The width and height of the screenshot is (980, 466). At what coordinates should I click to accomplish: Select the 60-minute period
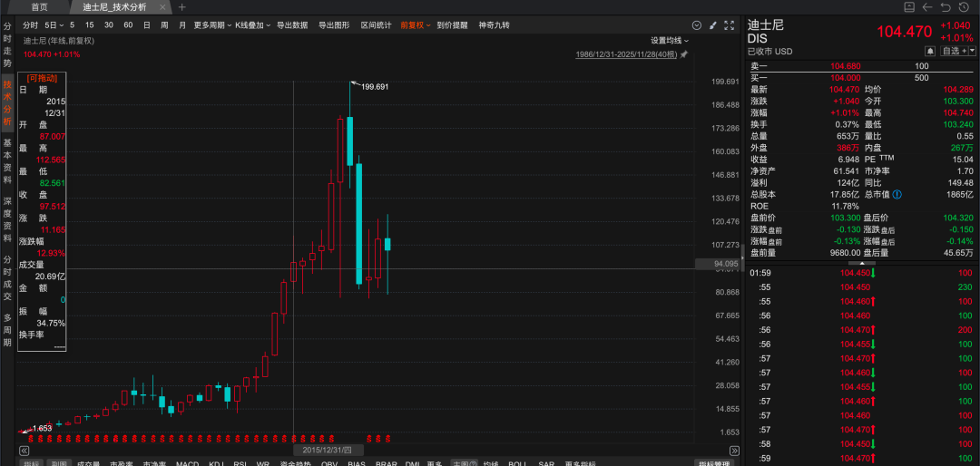pyautogui.click(x=128, y=25)
